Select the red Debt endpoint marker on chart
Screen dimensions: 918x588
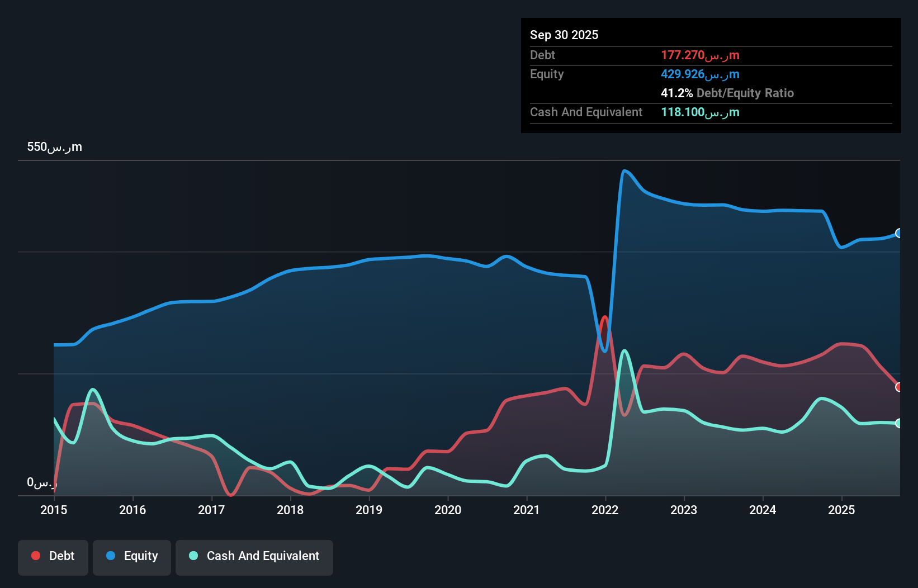pyautogui.click(x=899, y=386)
